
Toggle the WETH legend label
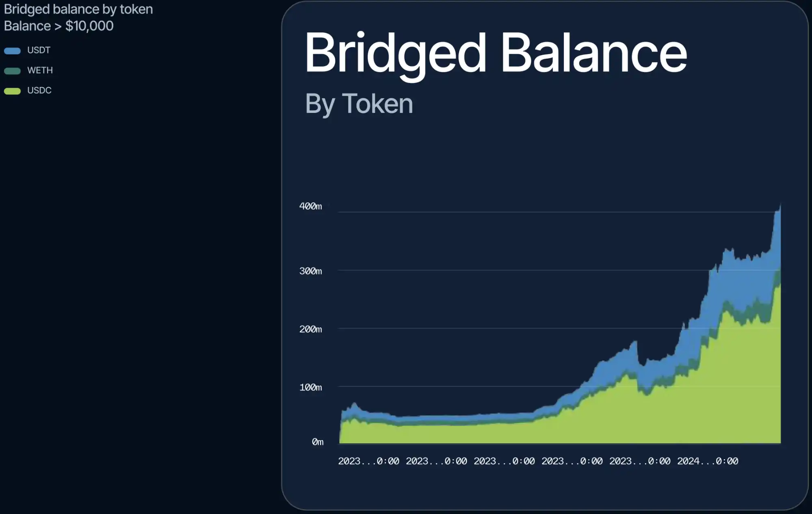(40, 70)
